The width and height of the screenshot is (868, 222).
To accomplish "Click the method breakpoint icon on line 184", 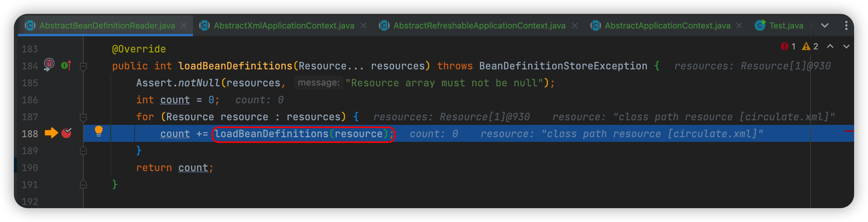I will 49,64.
